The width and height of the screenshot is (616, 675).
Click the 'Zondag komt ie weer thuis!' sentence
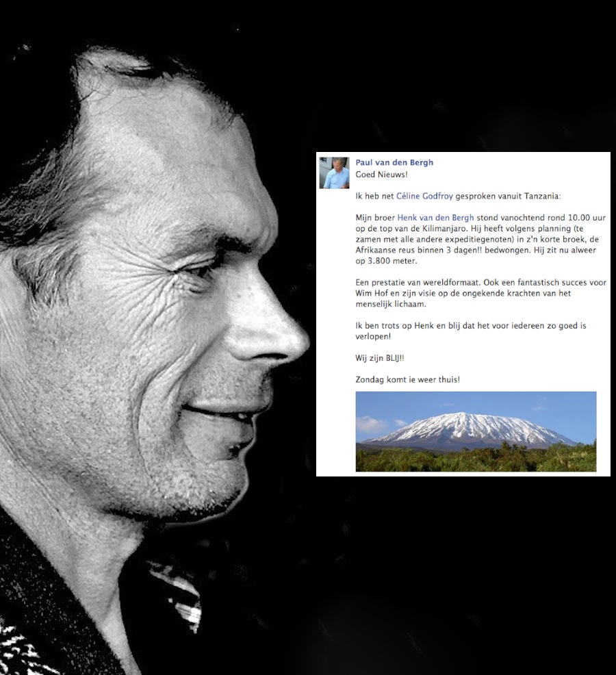[407, 380]
